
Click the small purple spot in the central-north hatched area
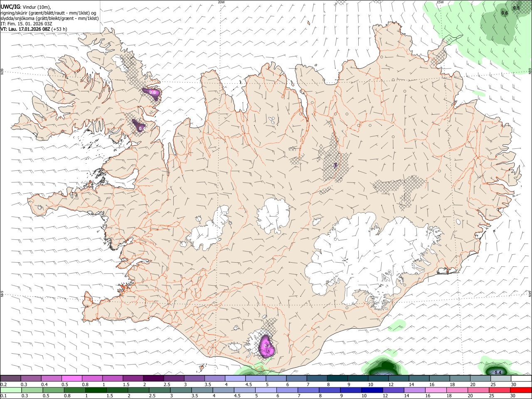[335, 165]
